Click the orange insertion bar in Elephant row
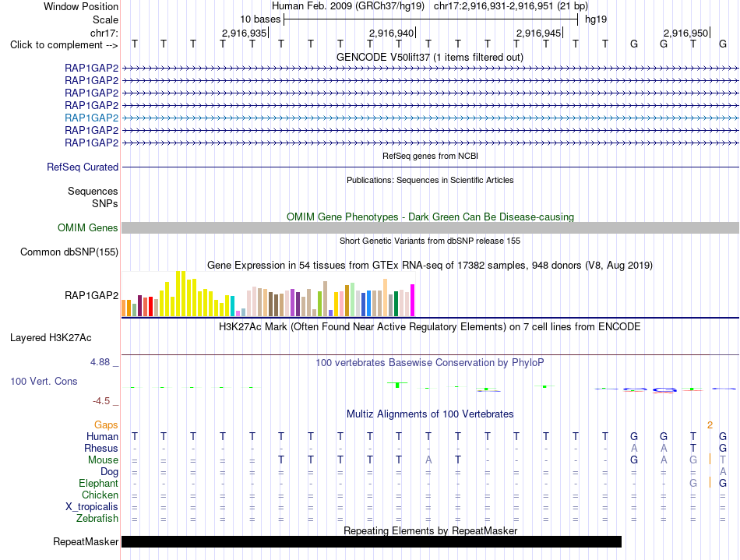The width and height of the screenshot is (740, 560). [x=710, y=483]
